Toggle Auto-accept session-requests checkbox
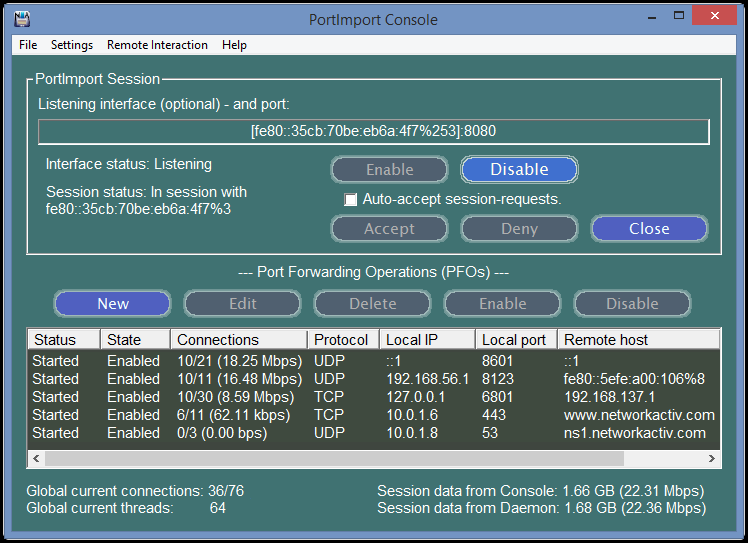 (351, 199)
